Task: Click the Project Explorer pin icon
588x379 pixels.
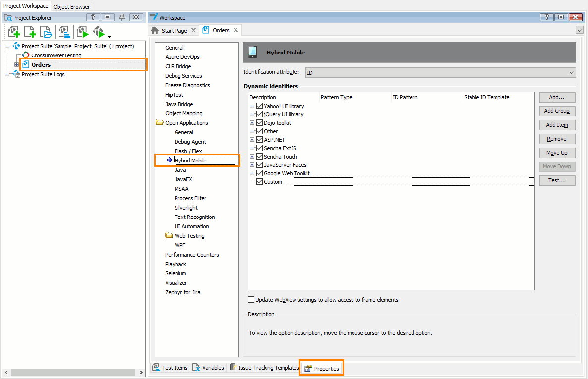Action: point(122,17)
